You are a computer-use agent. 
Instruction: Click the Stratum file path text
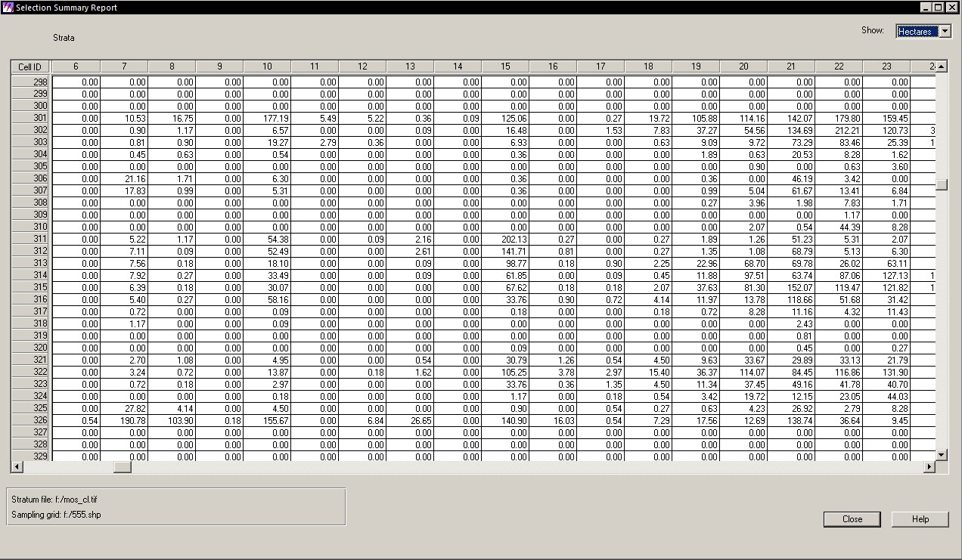click(x=57, y=499)
